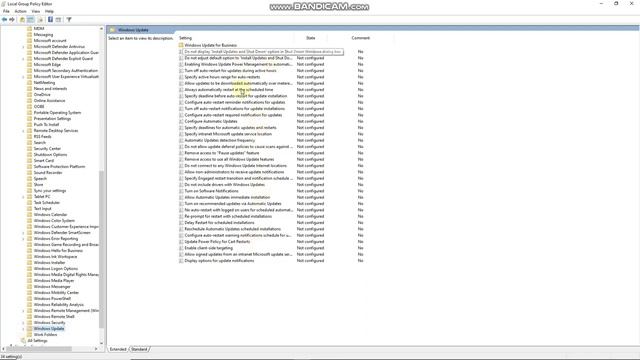Switch to the Extended tab
The width and height of the screenshot is (640, 360).
point(118,349)
